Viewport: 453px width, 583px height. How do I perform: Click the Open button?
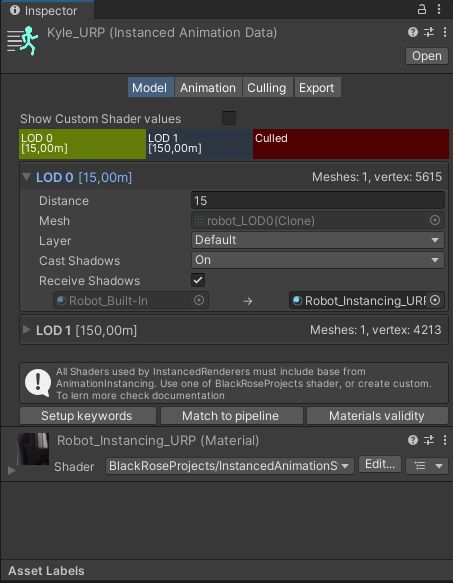(427, 56)
